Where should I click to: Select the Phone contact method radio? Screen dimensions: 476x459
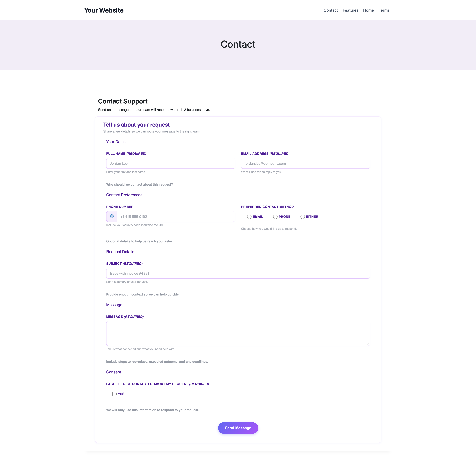tap(275, 217)
